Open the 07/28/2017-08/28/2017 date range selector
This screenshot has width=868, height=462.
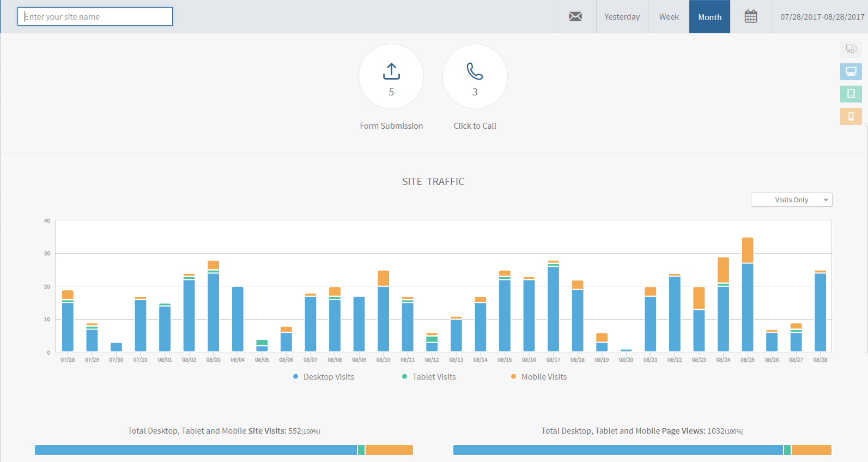(x=822, y=17)
